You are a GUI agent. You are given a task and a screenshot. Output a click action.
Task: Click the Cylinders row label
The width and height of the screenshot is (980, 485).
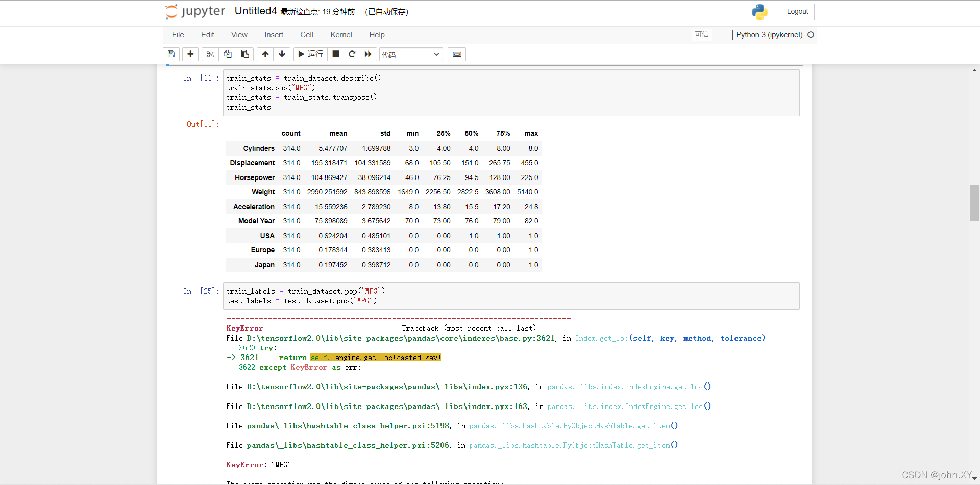(x=259, y=148)
